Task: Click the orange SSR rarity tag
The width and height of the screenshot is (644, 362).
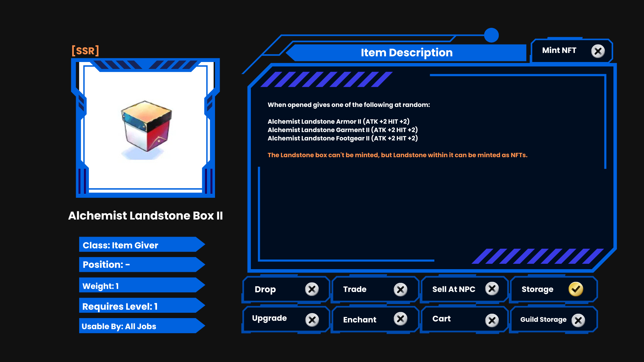Action: pyautogui.click(x=85, y=51)
